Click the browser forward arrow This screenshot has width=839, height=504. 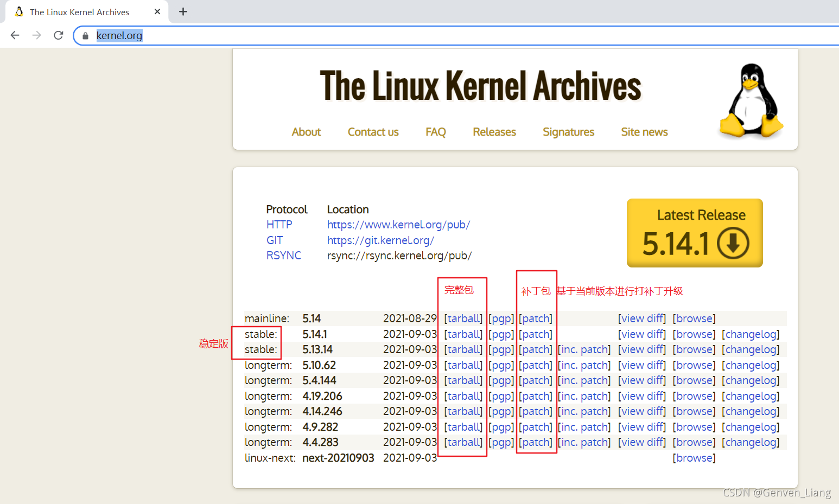(36, 35)
